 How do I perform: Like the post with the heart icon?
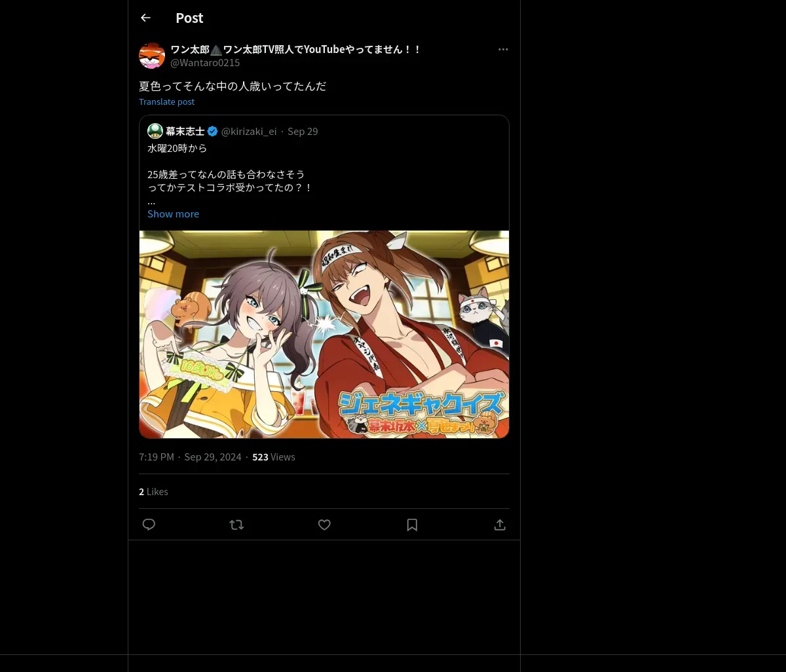[x=324, y=525]
